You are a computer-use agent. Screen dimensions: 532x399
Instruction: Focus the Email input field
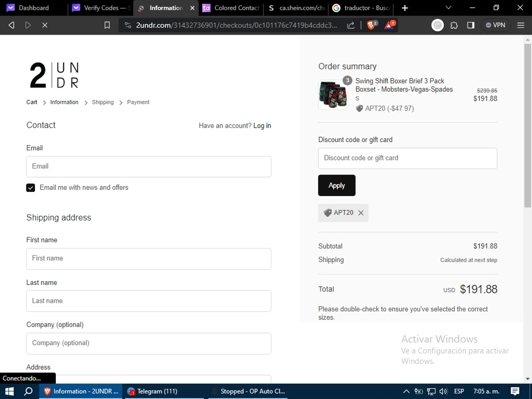coord(149,167)
